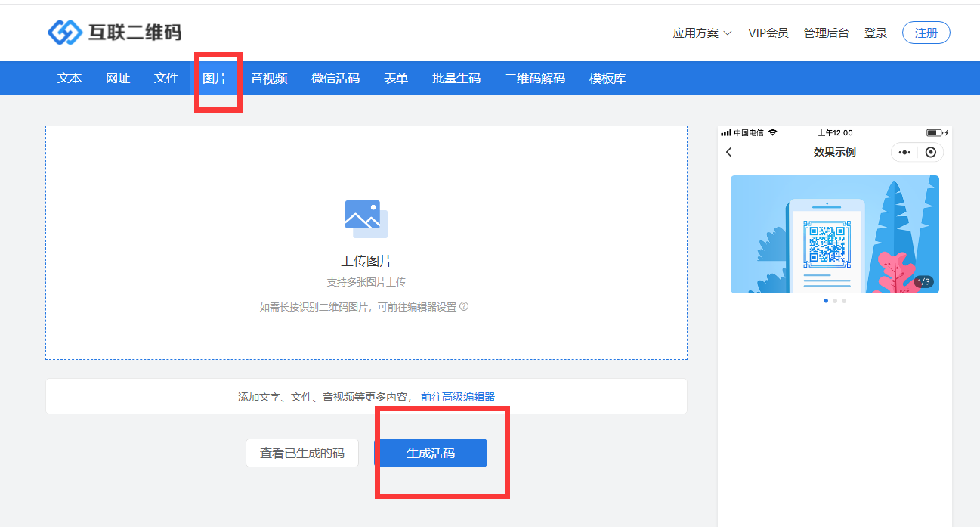
Task: Click the 查看已生成的码 button
Action: tap(302, 453)
